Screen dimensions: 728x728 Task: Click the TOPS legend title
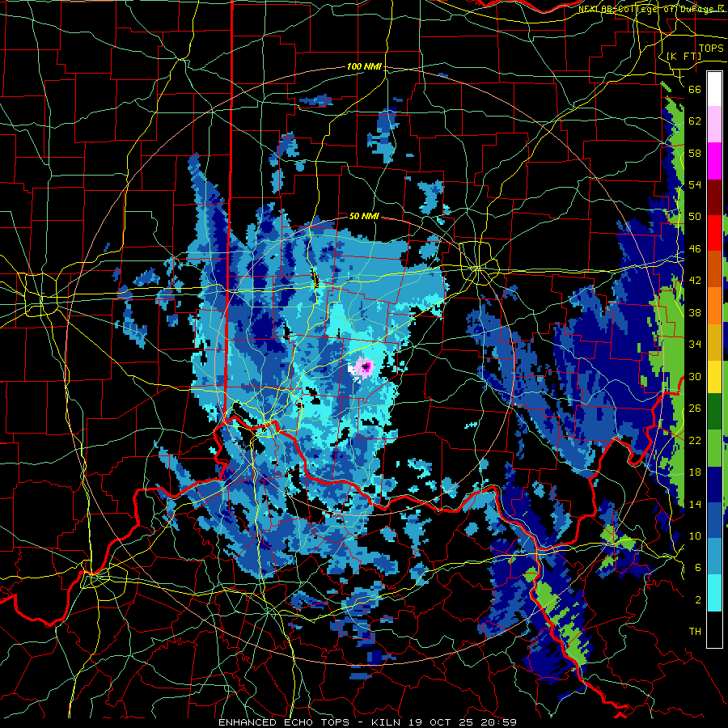[x=711, y=49]
